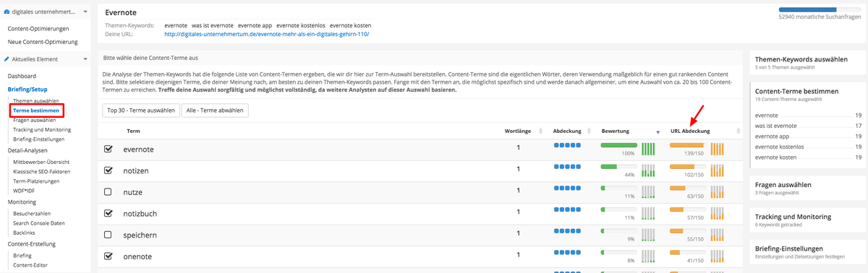Open Tracking und Monitoring panel on right
868x273 pixels.
[807, 220]
